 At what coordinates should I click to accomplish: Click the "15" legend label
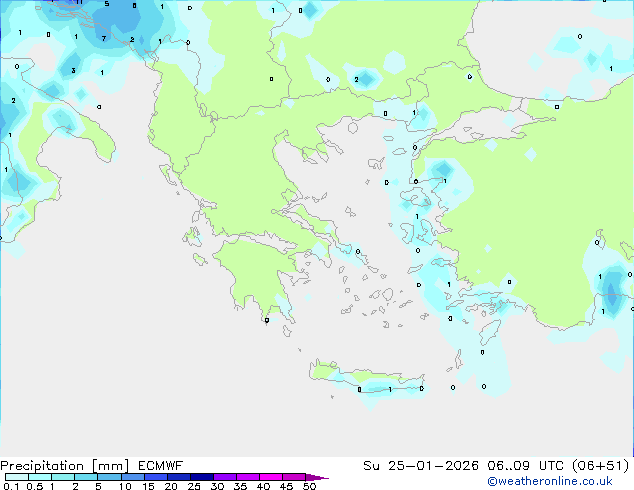pyautogui.click(x=148, y=486)
